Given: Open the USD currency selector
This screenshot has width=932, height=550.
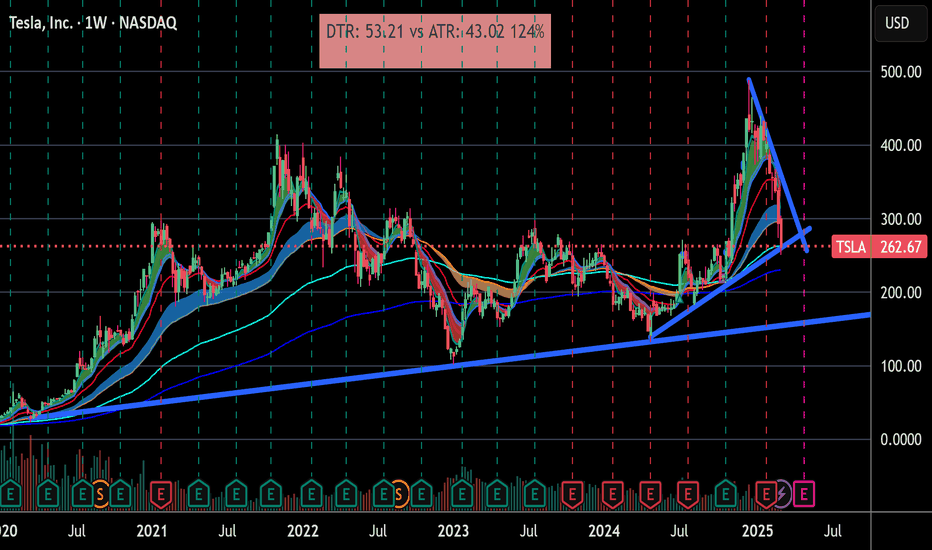Looking at the screenshot, I should click(x=900, y=23).
